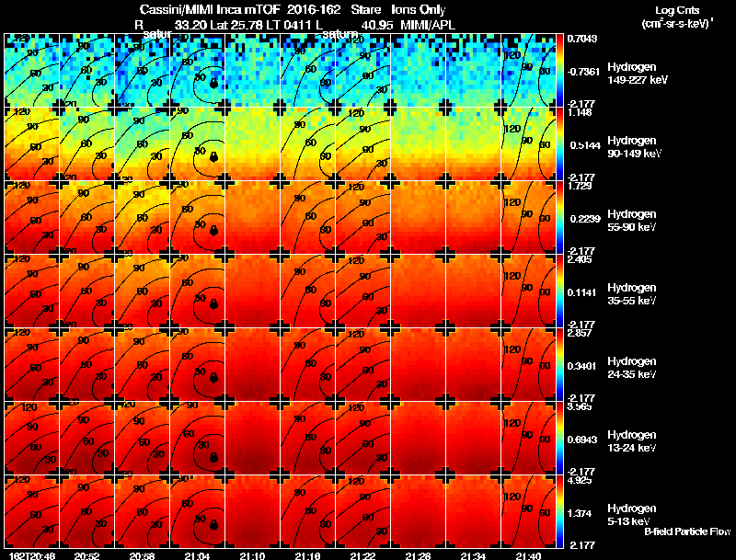This screenshot has height=560, width=736.
Task: Click the 2.405 colorbar value
Action: [580, 260]
